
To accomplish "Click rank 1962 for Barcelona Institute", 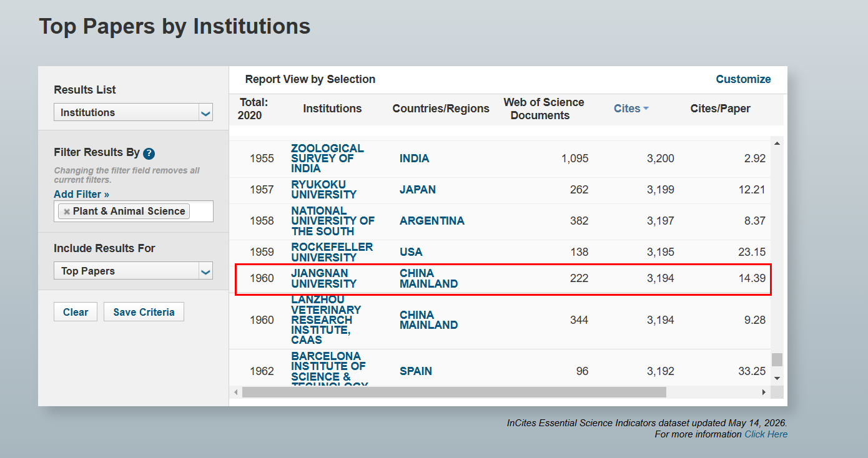I will pos(262,371).
